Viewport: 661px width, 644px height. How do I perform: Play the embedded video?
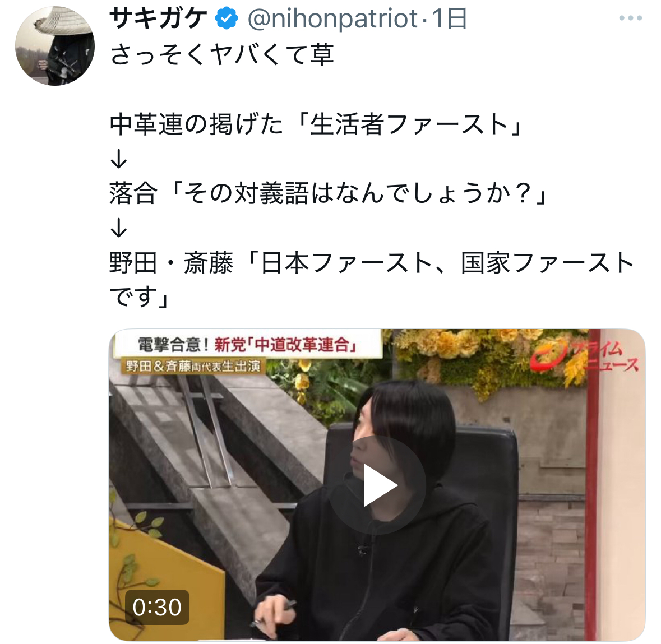tap(377, 485)
